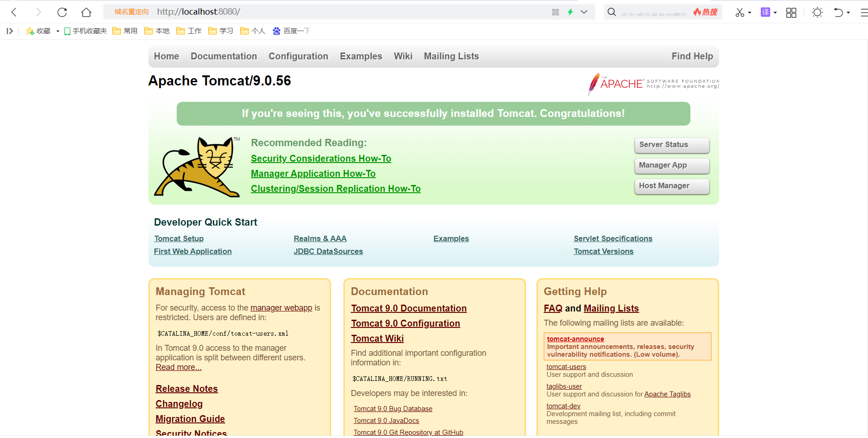Open the 手机收藏夹 mobile bookmarks
Image resolution: width=868 pixels, height=438 pixels.
(x=85, y=31)
